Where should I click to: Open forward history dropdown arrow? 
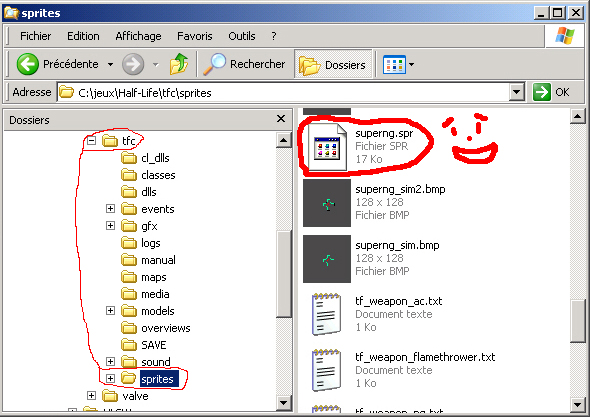pyautogui.click(x=155, y=64)
